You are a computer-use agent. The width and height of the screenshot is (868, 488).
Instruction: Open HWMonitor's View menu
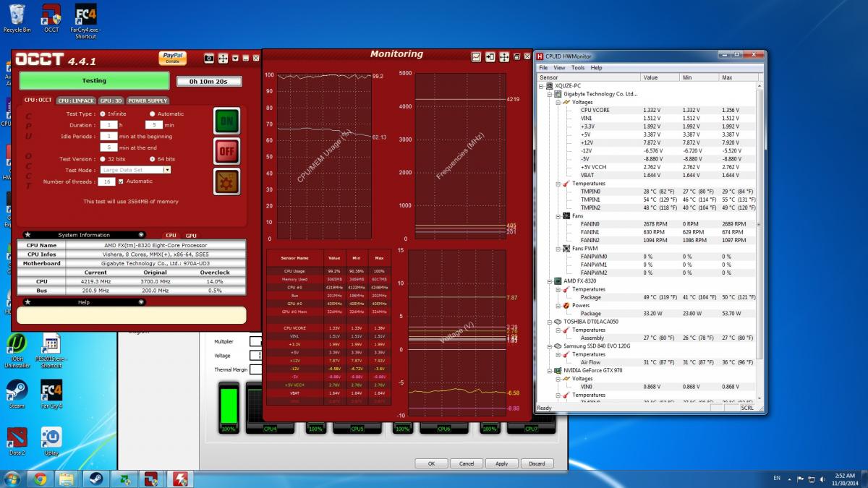(559, 68)
